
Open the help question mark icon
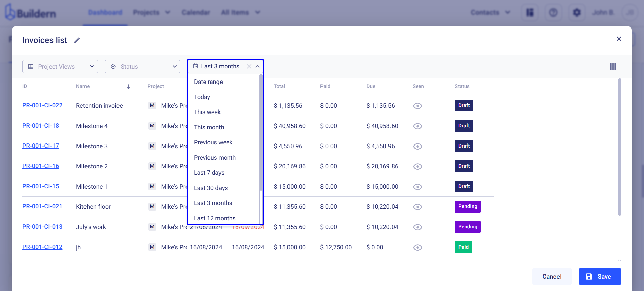click(x=553, y=12)
